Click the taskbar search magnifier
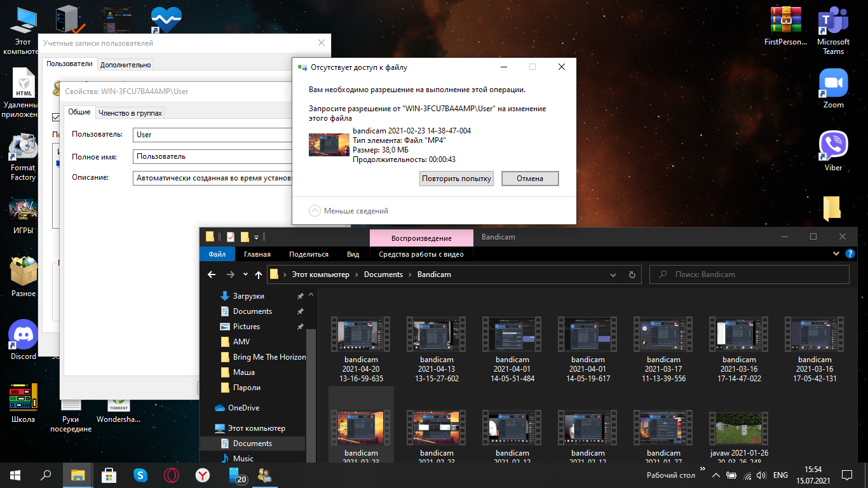The width and height of the screenshot is (868, 488). [x=46, y=475]
